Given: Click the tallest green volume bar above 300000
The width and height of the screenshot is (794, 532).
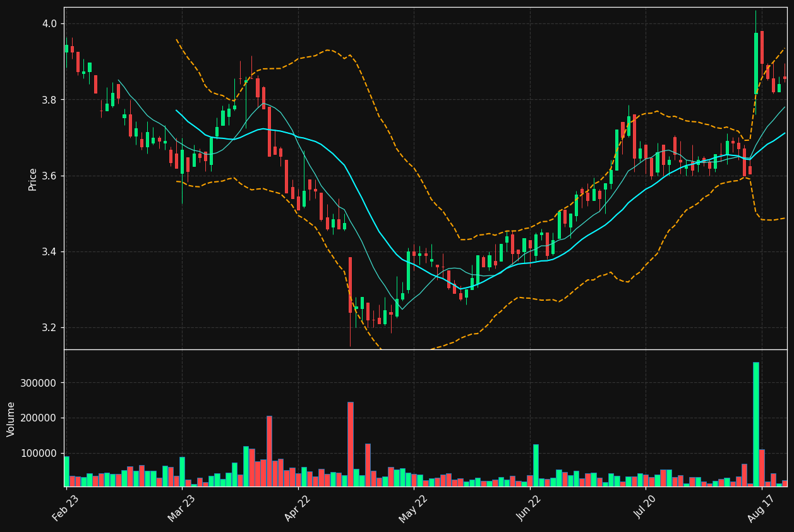Looking at the screenshot, I should click(x=755, y=424).
